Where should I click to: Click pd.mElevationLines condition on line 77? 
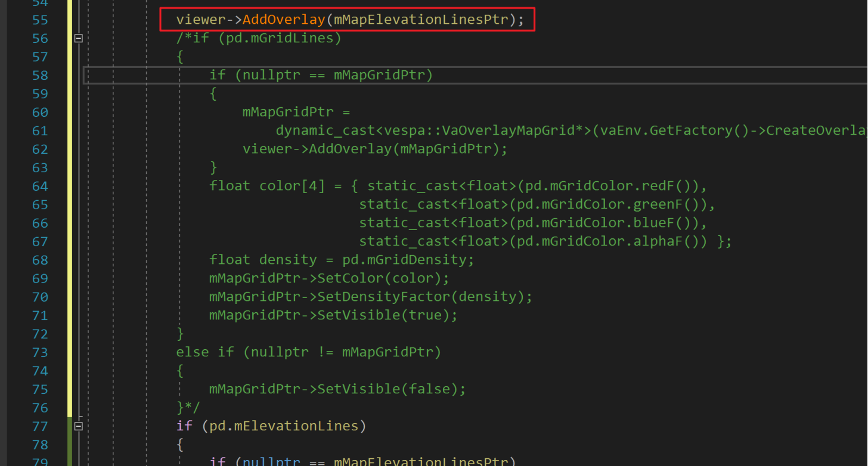pyautogui.click(x=284, y=426)
